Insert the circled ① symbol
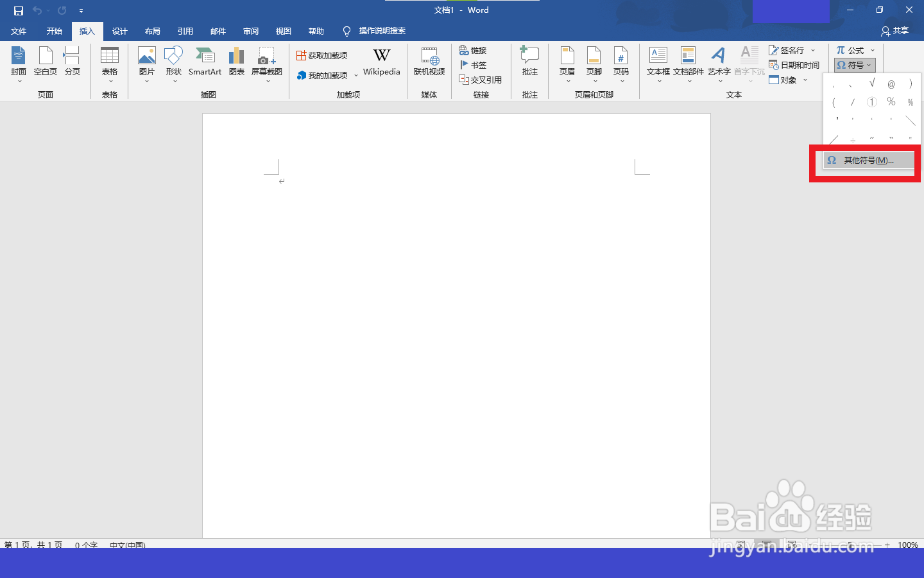The width and height of the screenshot is (924, 578). click(872, 102)
